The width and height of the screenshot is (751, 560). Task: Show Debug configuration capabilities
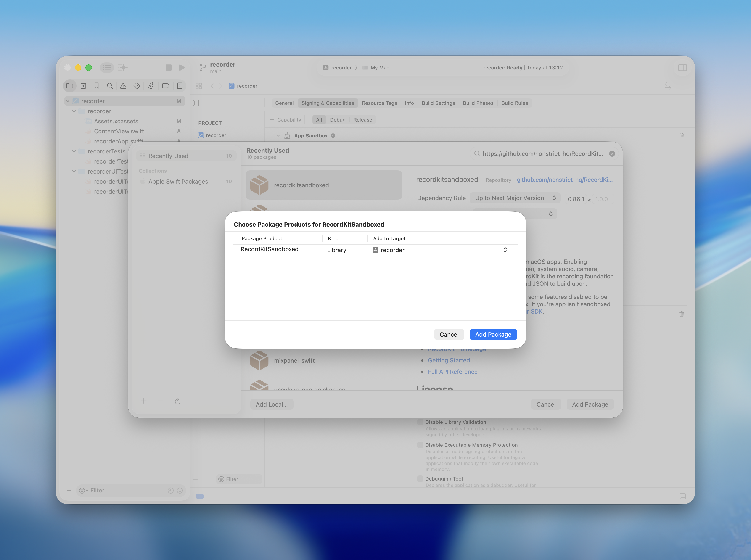click(x=338, y=120)
